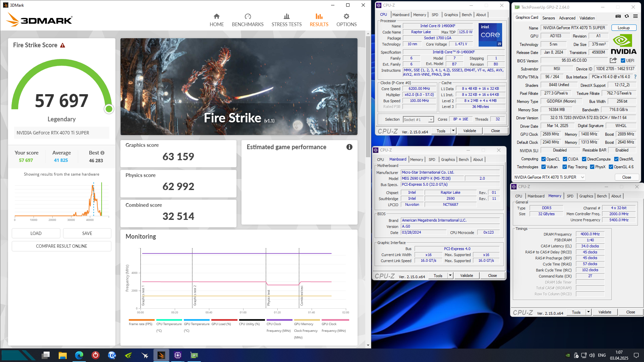Viewport: 644px width, 362px height.
Task: Open RESULTS tab in 3DMark
Action: (319, 20)
